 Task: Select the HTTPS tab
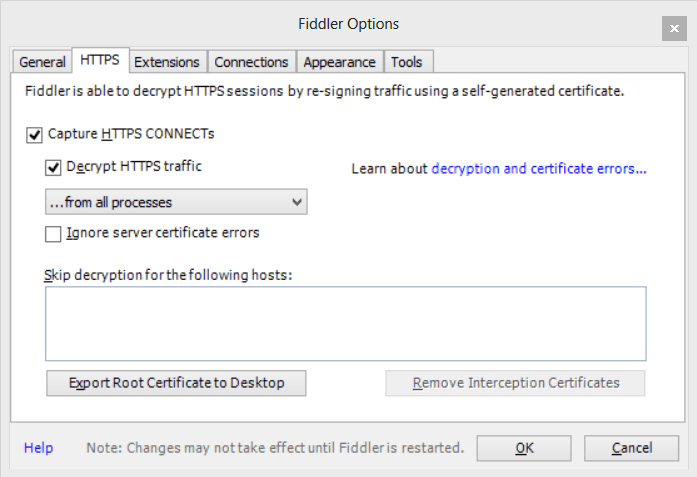(x=100, y=60)
